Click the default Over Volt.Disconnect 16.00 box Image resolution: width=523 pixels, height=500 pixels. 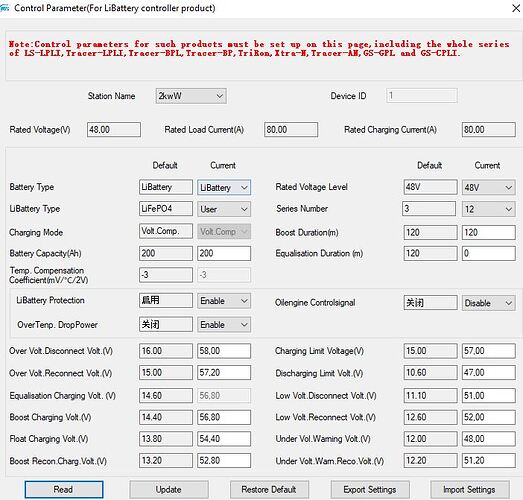click(166, 351)
